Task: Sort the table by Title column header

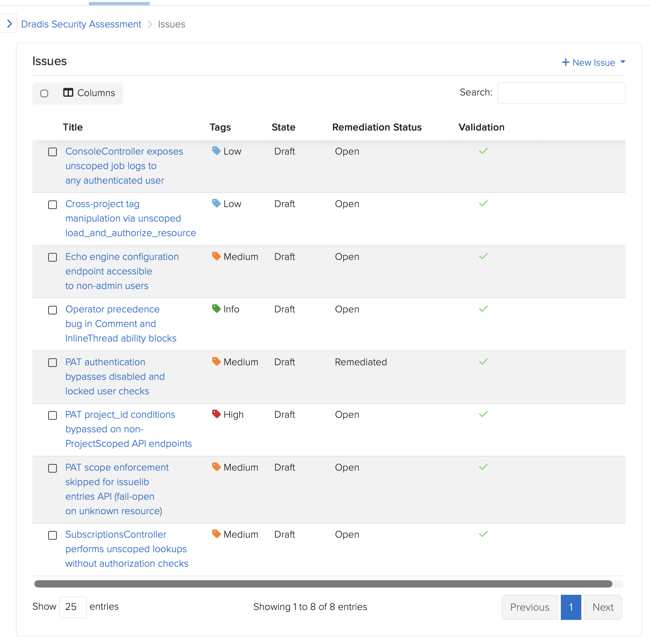Action: click(73, 127)
